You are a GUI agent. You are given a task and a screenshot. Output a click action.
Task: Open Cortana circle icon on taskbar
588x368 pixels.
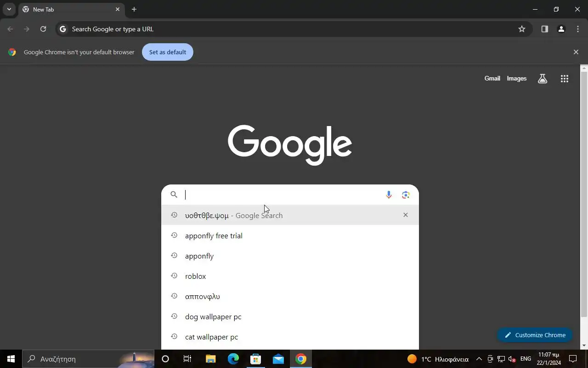click(x=165, y=359)
